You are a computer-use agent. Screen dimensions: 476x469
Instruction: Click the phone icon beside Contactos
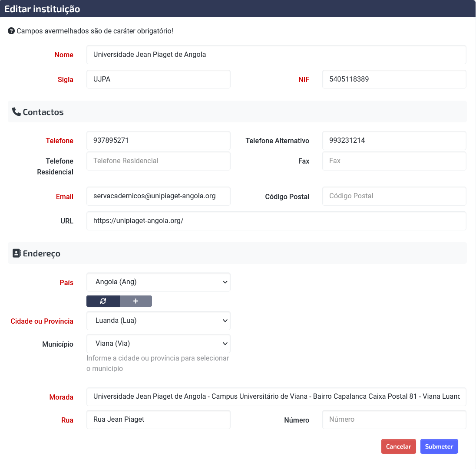click(x=17, y=112)
